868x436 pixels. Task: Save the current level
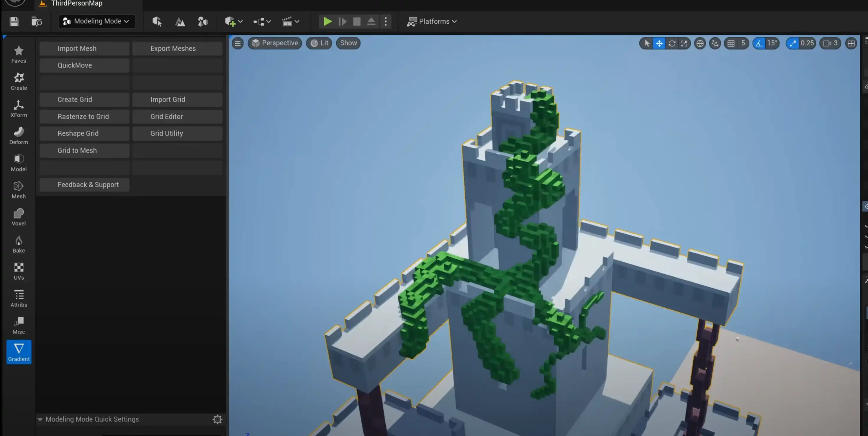pyautogui.click(x=14, y=22)
